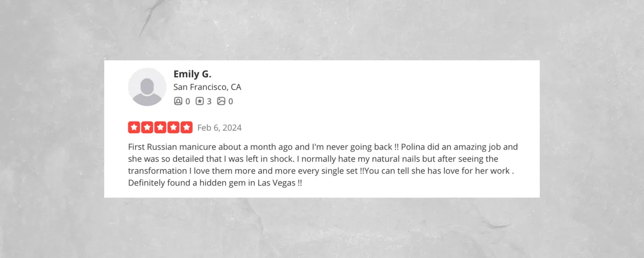This screenshot has width=644, height=258.
Task: Click the San Francisco, CA location text
Action: point(207,87)
